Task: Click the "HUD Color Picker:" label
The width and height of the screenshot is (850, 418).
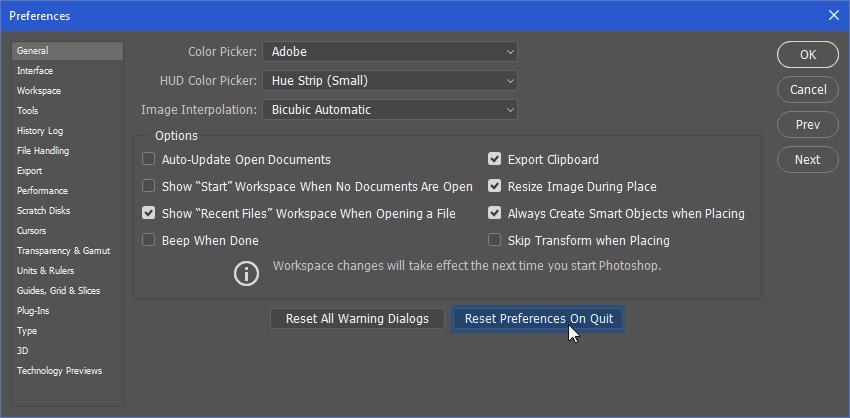Action: (208, 81)
